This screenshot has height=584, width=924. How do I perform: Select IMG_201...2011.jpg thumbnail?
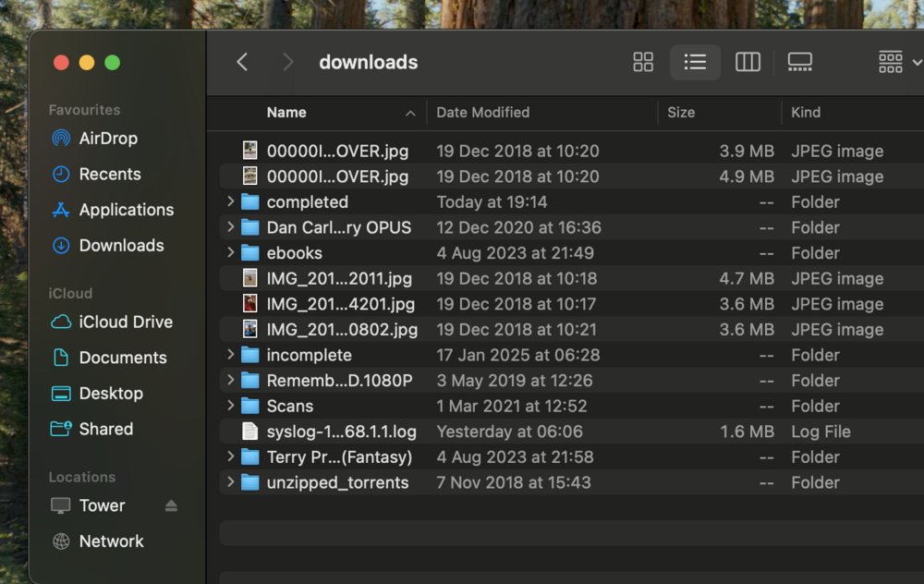(249, 278)
